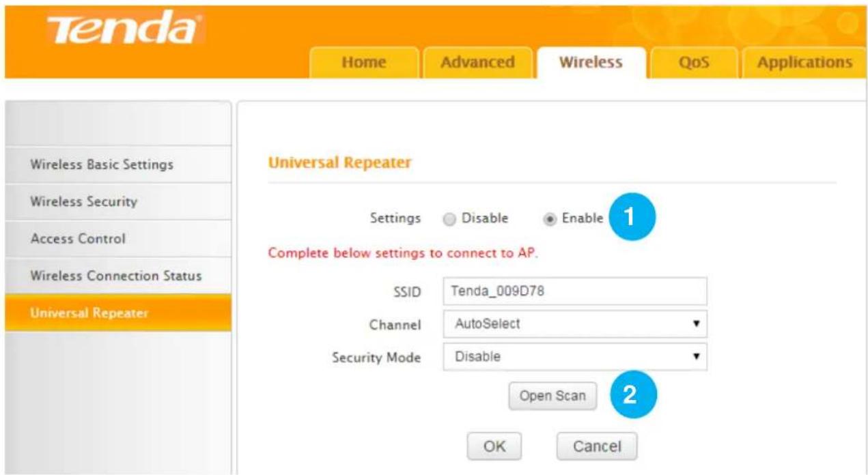The height and width of the screenshot is (475, 868).
Task: Click the Open Scan button
Action: (x=552, y=396)
